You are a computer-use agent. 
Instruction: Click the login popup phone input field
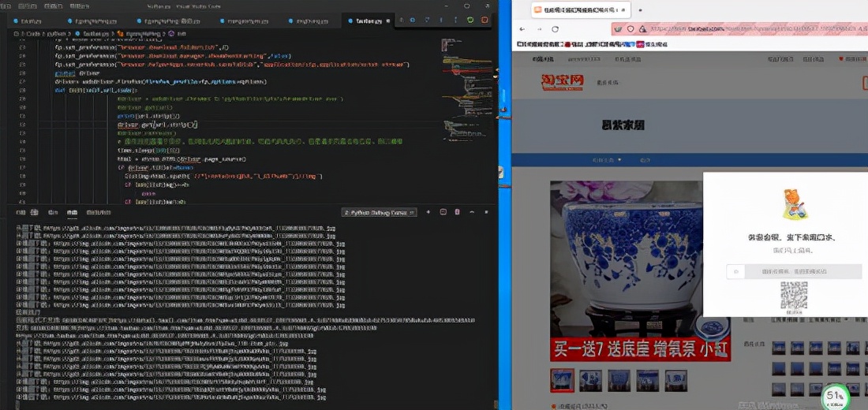point(794,272)
